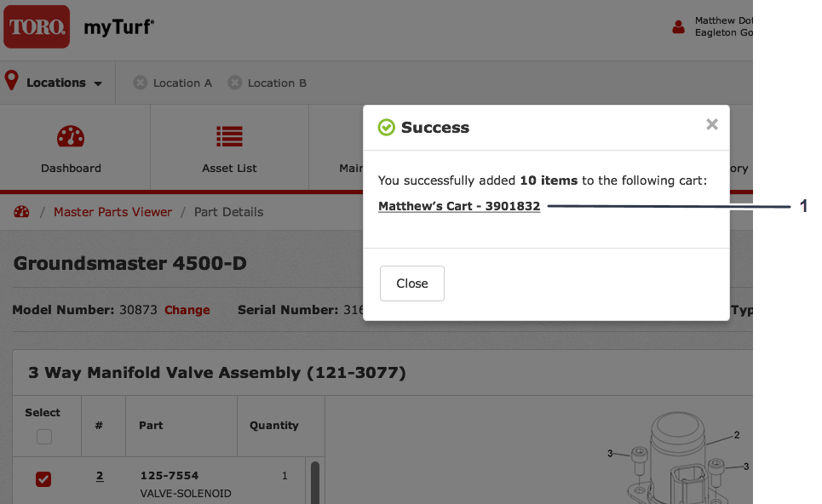The image size is (822, 504).
Task: Go to Master Parts Viewer breadcrumb
Action: pyautogui.click(x=112, y=212)
